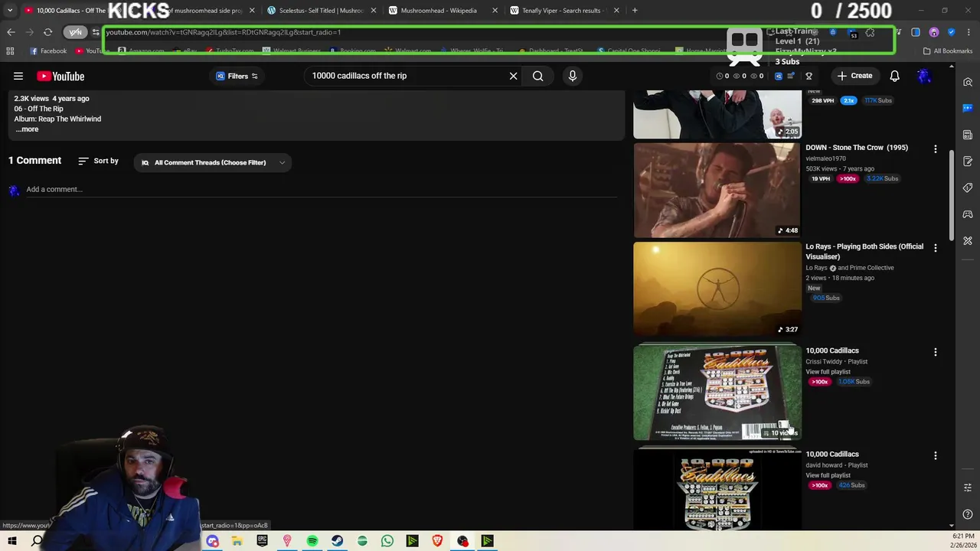Reload the page with browser refresh
This screenshot has height=551, width=980.
click(x=47, y=32)
